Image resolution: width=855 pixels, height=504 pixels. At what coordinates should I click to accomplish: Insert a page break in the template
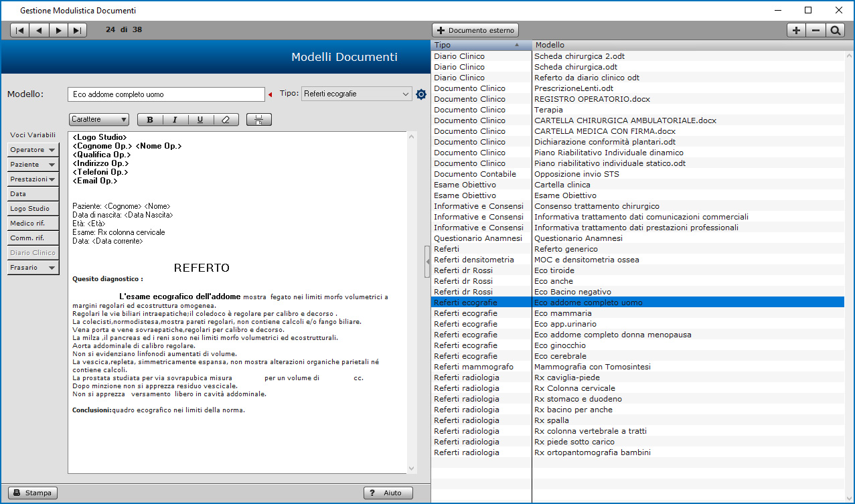pos(258,120)
